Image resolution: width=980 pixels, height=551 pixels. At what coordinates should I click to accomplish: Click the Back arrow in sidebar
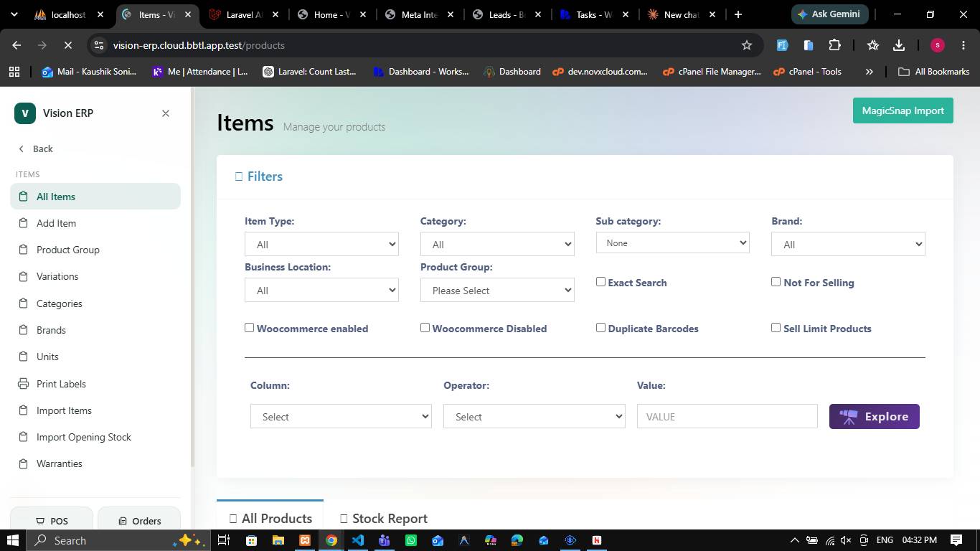click(21, 149)
